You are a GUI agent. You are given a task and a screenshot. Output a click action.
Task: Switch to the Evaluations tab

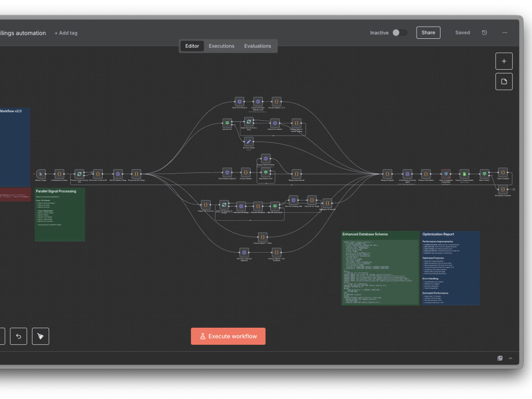click(x=257, y=46)
